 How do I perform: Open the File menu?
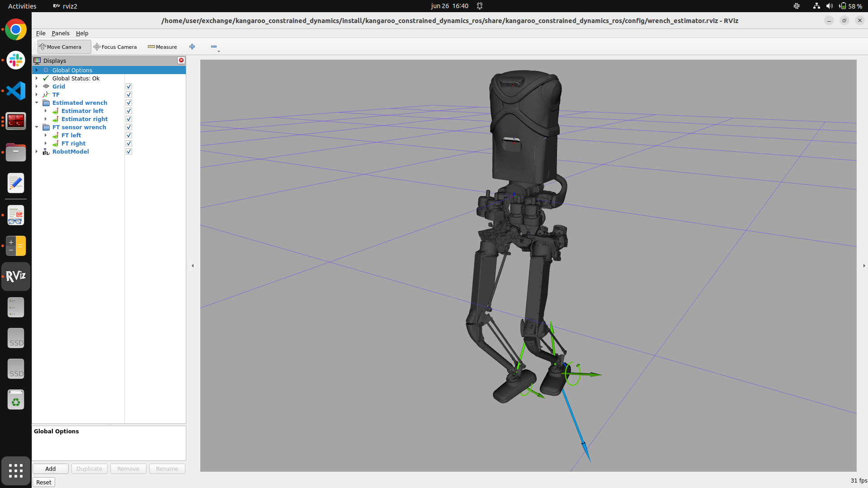coord(41,33)
